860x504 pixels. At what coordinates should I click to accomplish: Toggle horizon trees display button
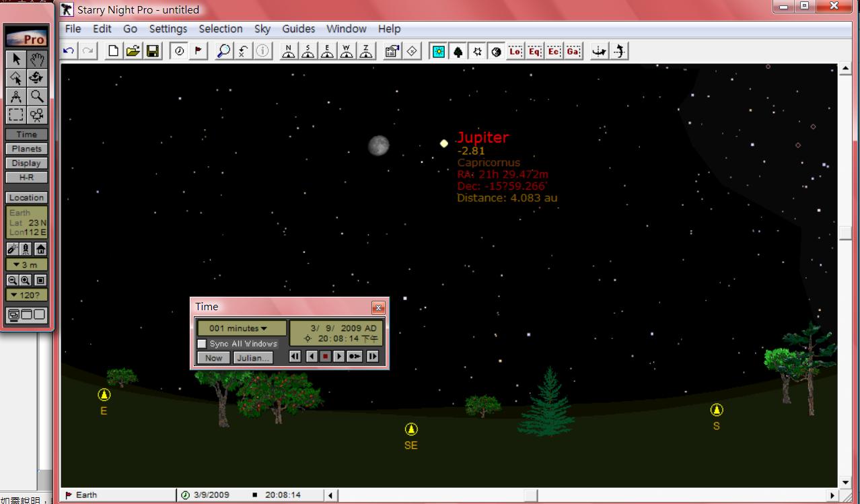(458, 51)
